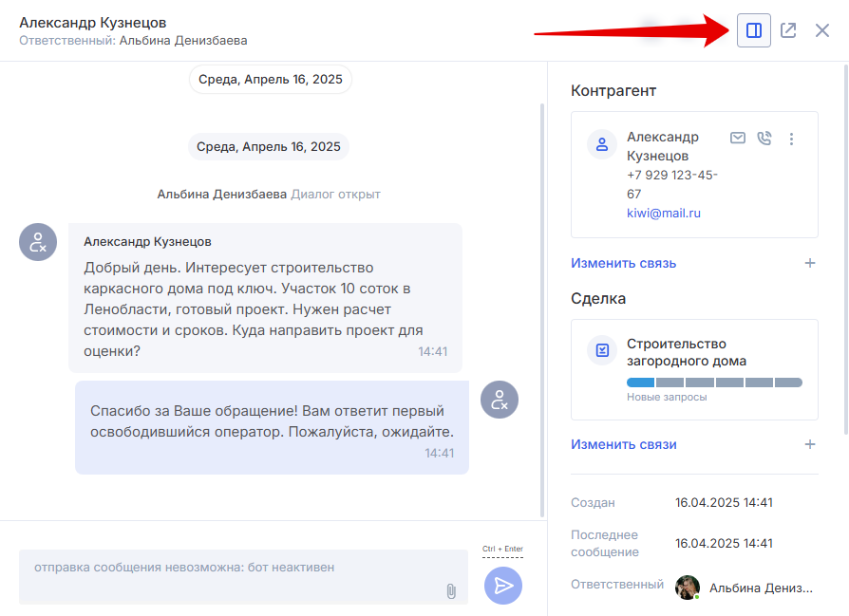Viewport: 849px width, 616px height.
Task: Click responsible Альбина Денизбаева's avatar photo
Action: tap(688, 588)
